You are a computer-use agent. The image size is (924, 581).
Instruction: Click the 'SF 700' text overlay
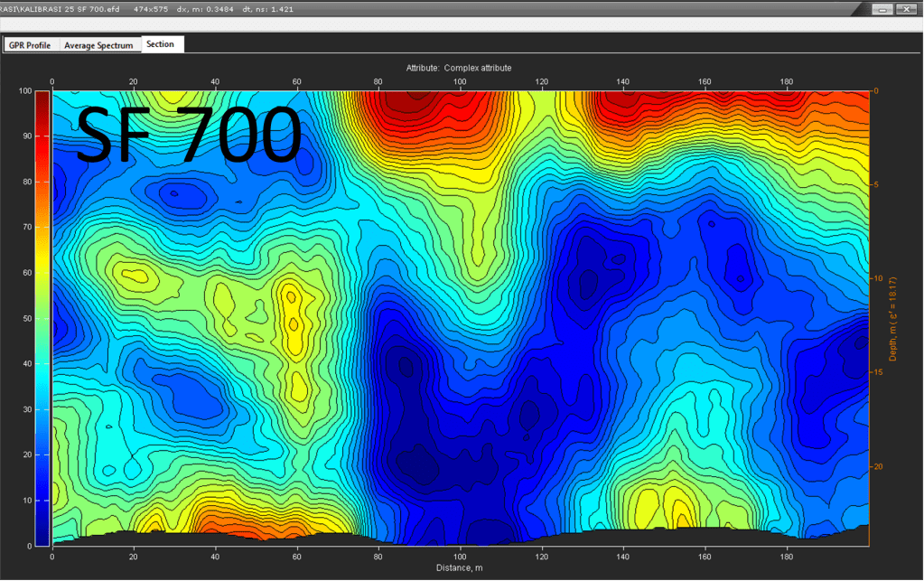[188, 136]
